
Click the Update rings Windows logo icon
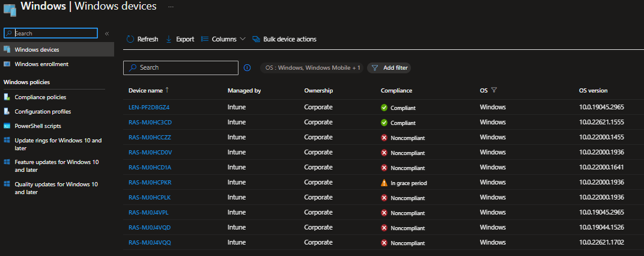[x=7, y=140]
